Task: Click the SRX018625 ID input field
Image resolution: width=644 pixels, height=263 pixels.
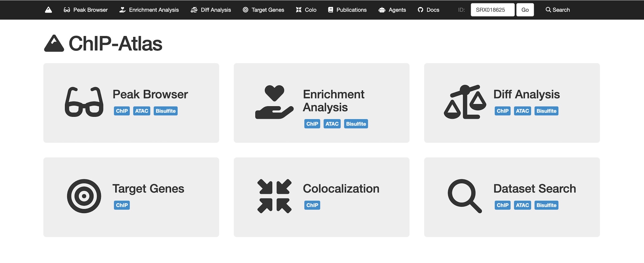Action: coord(492,10)
